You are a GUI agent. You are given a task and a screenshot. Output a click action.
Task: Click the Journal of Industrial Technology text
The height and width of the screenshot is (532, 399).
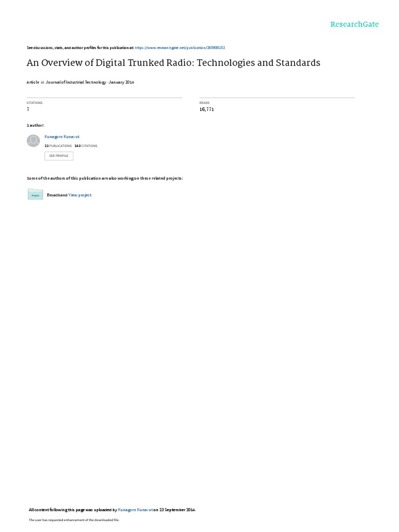(76, 82)
